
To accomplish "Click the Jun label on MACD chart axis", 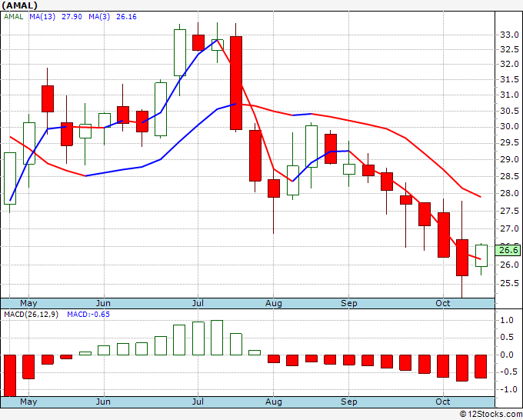I will click(103, 402).
